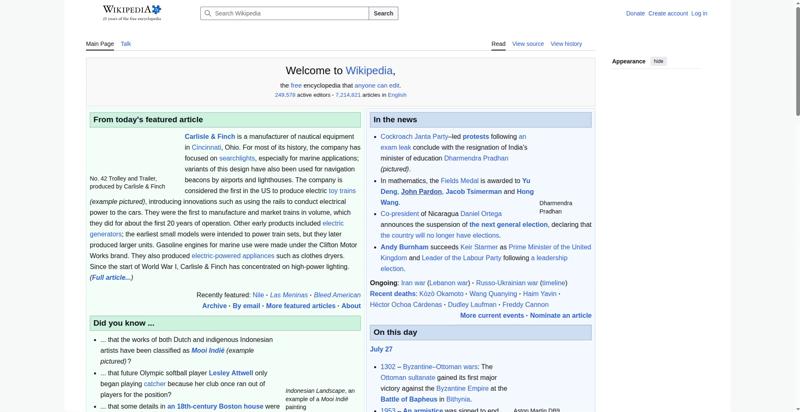
Task: Open the featured article Archive link
Action: coord(214,306)
